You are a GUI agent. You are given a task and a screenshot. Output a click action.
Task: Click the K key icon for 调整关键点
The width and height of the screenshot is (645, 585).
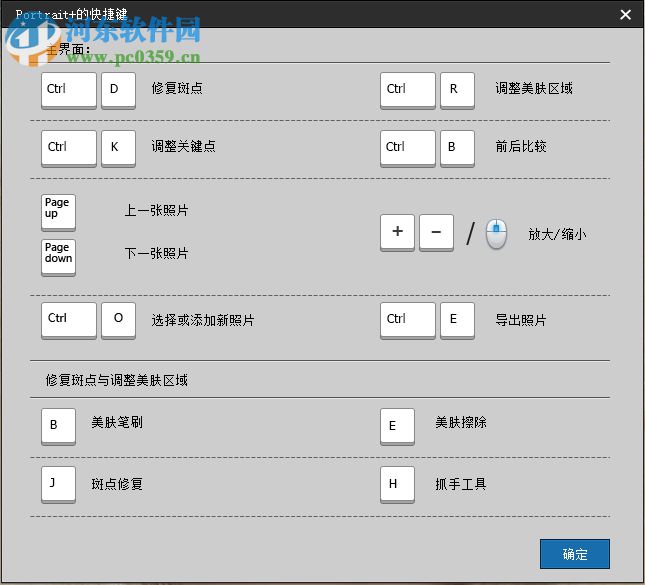118,149
